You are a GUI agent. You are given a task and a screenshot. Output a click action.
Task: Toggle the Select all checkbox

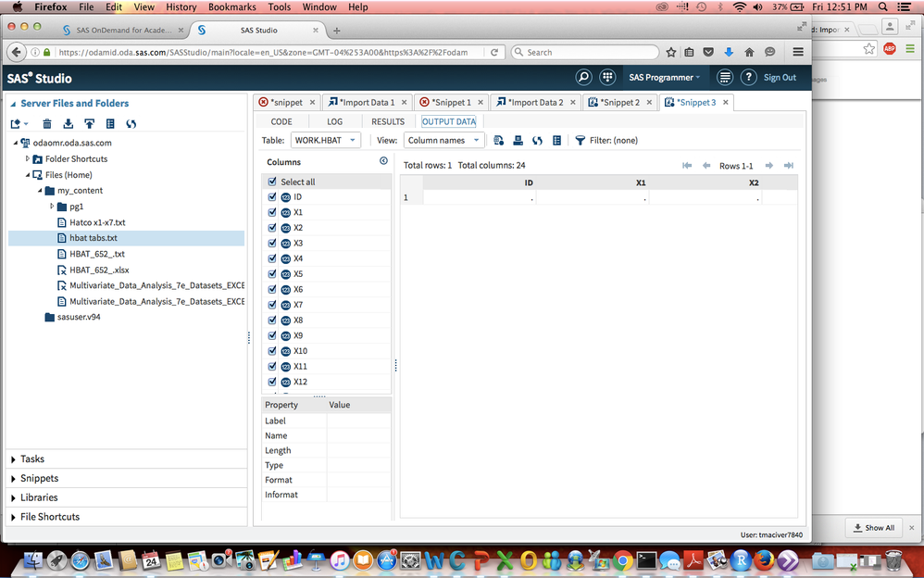pyautogui.click(x=272, y=182)
